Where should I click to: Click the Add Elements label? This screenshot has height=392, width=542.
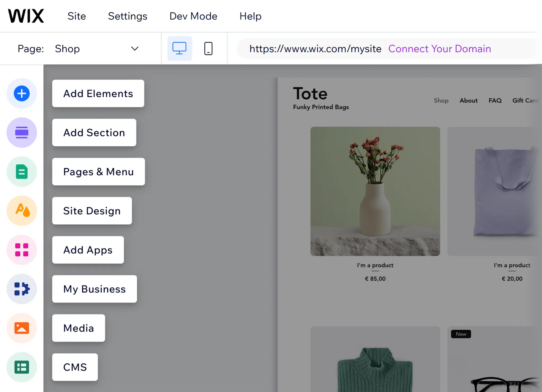pos(98,93)
